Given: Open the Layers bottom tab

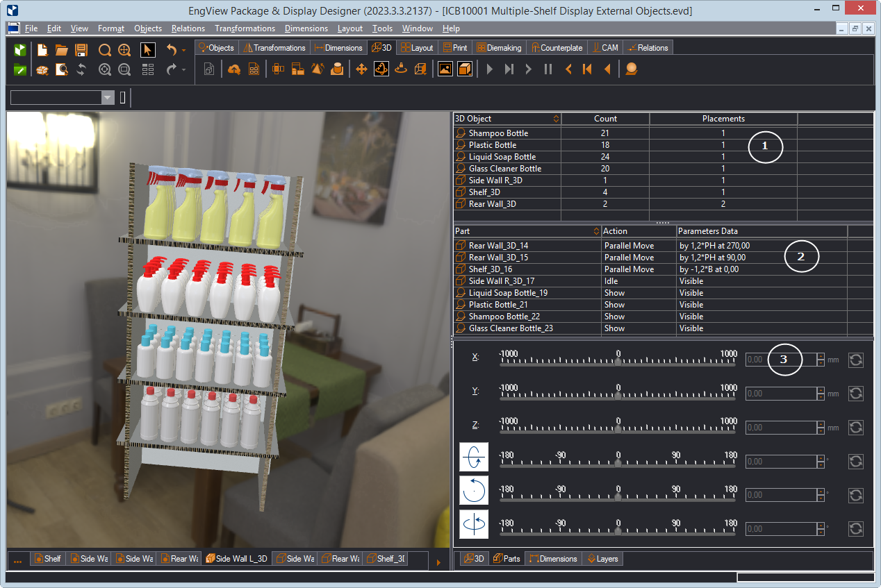Looking at the screenshot, I should tap(602, 558).
